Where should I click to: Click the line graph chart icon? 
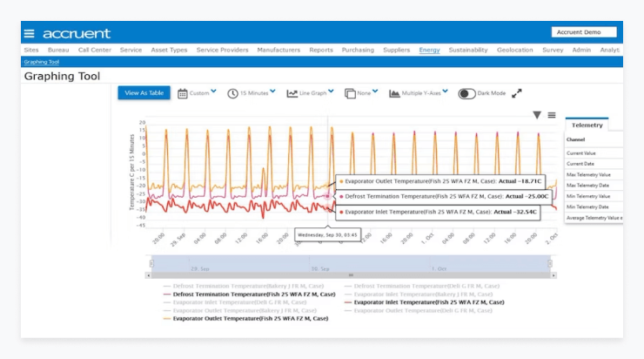click(292, 94)
